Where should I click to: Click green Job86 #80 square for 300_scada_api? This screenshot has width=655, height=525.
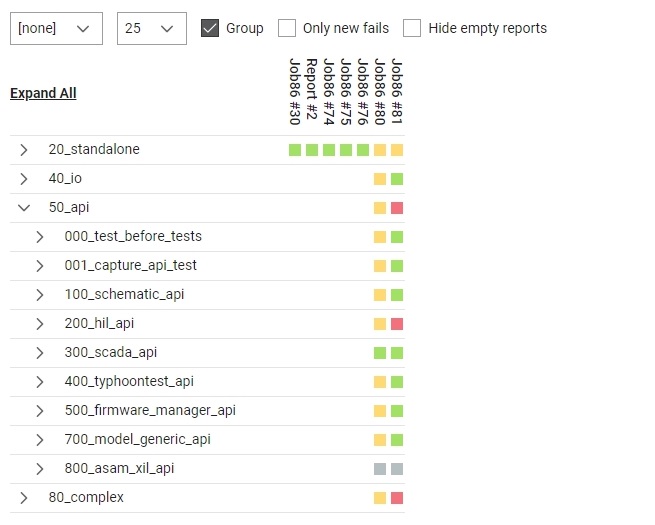[380, 353]
